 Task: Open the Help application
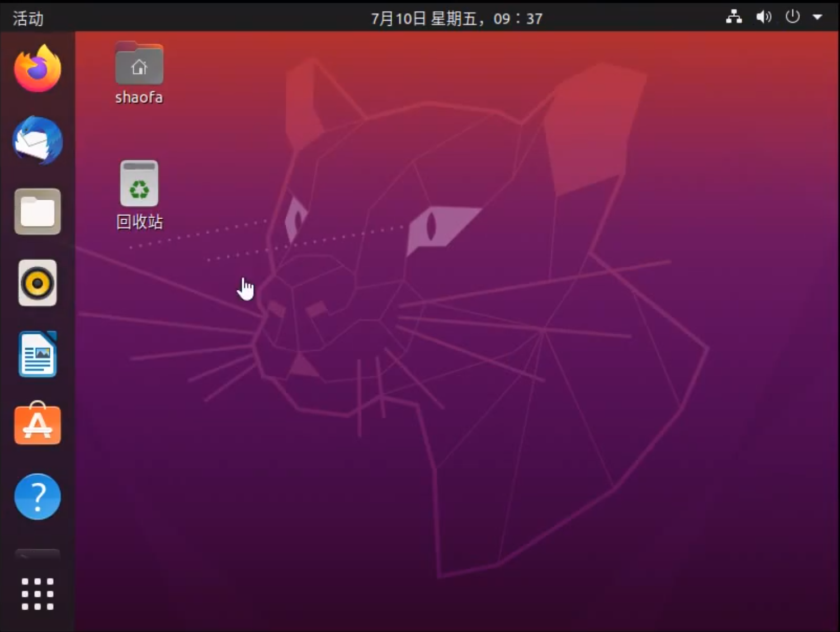(x=37, y=497)
